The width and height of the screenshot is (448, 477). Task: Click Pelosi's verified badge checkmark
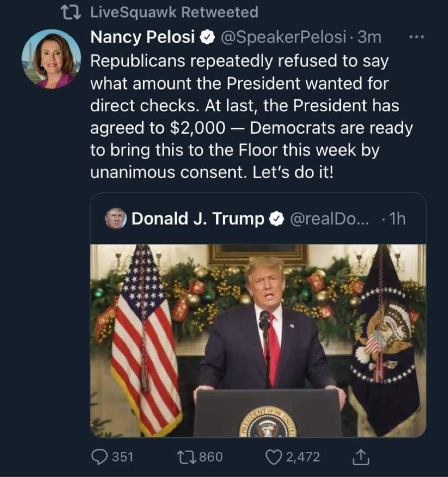coord(207,37)
